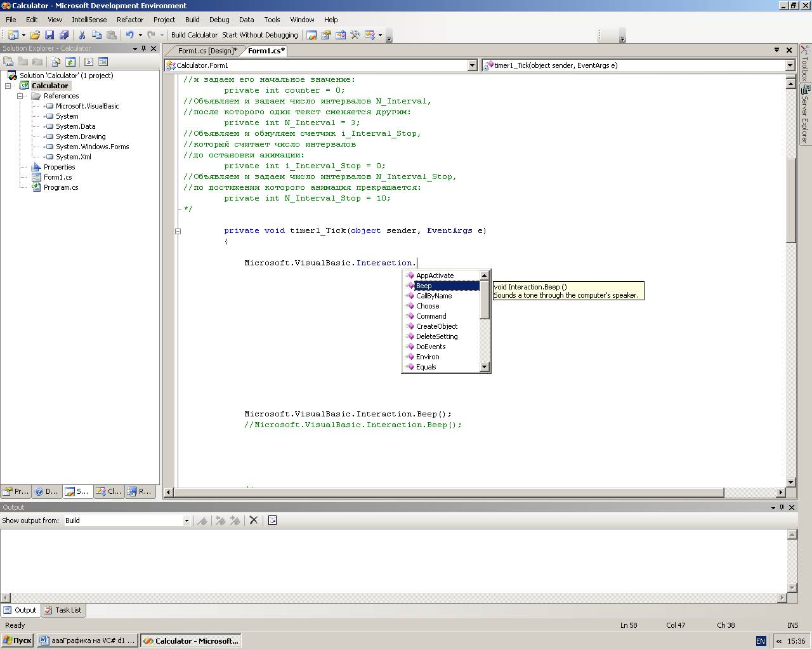812x650 pixels.
Task: Collapse the timer1_Tick method outline box
Action: point(178,231)
